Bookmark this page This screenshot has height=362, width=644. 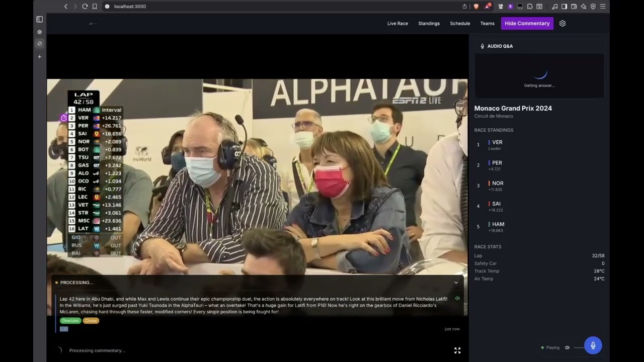click(95, 7)
